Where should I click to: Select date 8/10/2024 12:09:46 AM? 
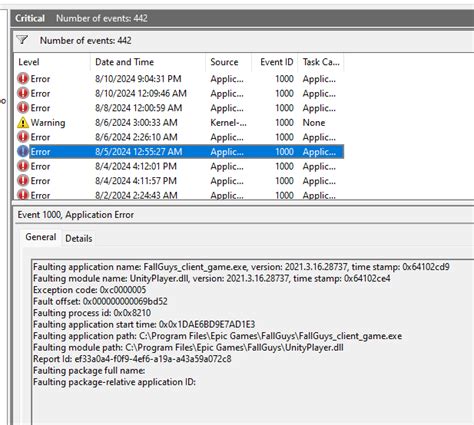[141, 93]
